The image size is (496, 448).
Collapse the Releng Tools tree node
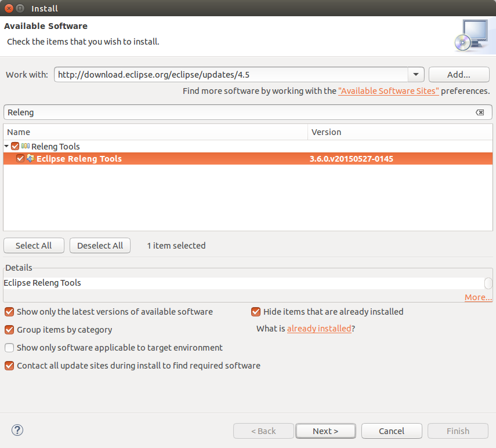coord(6,146)
